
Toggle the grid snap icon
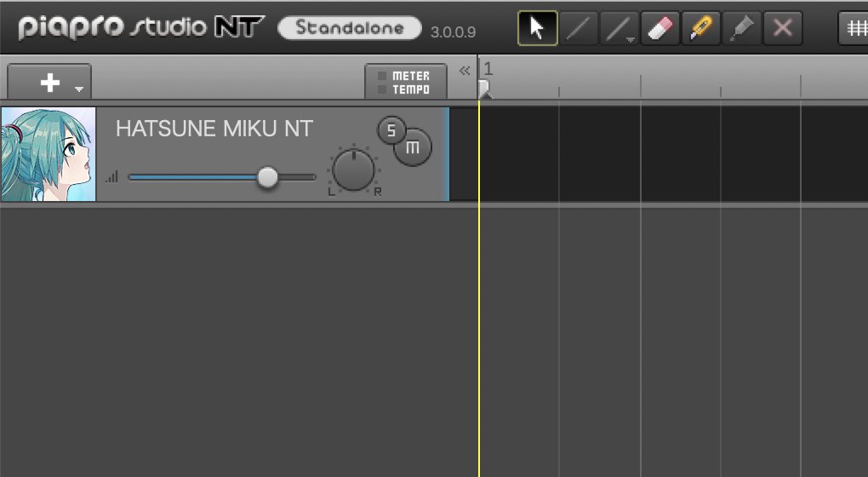pos(855,28)
